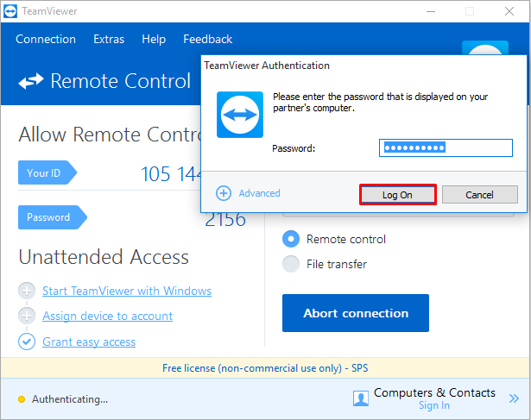Click the blue Password label tag
531x420 pixels.
53,217
